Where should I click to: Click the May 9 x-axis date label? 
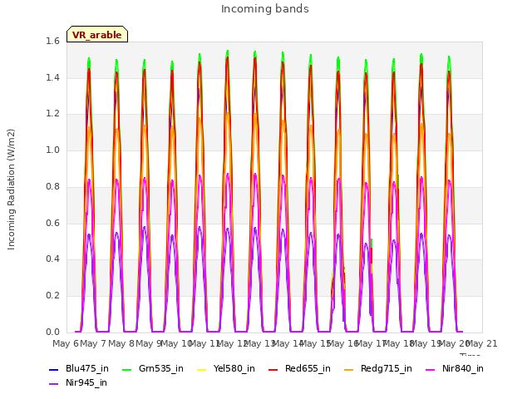(148, 343)
